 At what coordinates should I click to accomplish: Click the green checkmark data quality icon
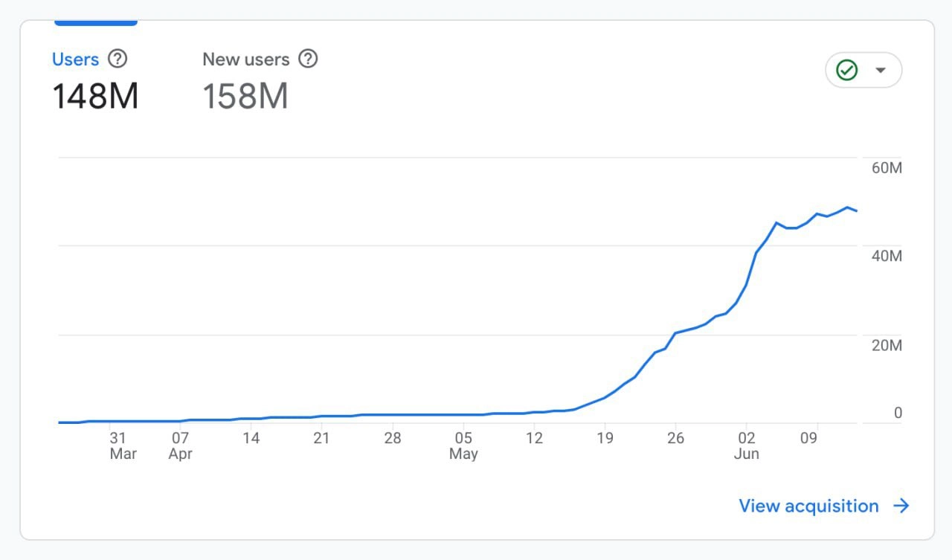tap(847, 70)
